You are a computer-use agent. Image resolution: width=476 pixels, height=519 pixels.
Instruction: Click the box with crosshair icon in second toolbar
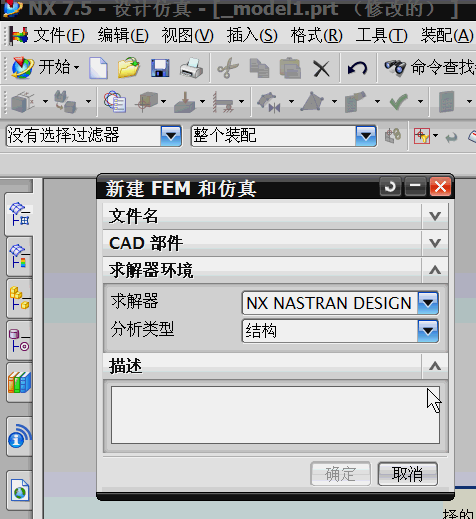[x=146, y=101]
